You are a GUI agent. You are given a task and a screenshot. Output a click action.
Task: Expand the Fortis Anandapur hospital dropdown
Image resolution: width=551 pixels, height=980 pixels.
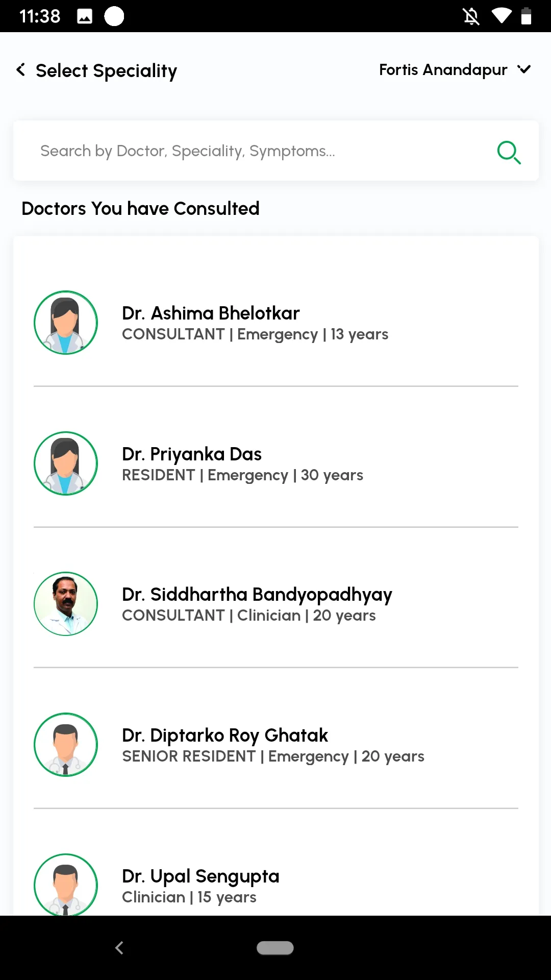click(455, 69)
